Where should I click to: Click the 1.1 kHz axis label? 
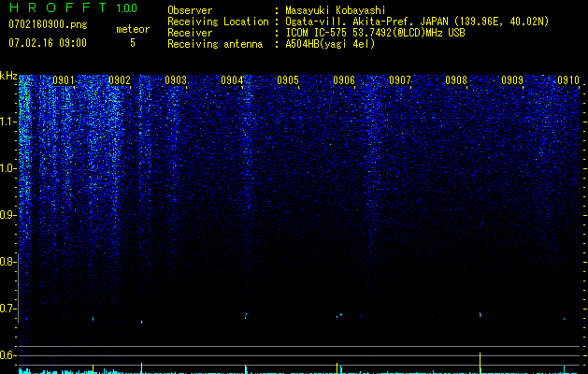coord(8,122)
